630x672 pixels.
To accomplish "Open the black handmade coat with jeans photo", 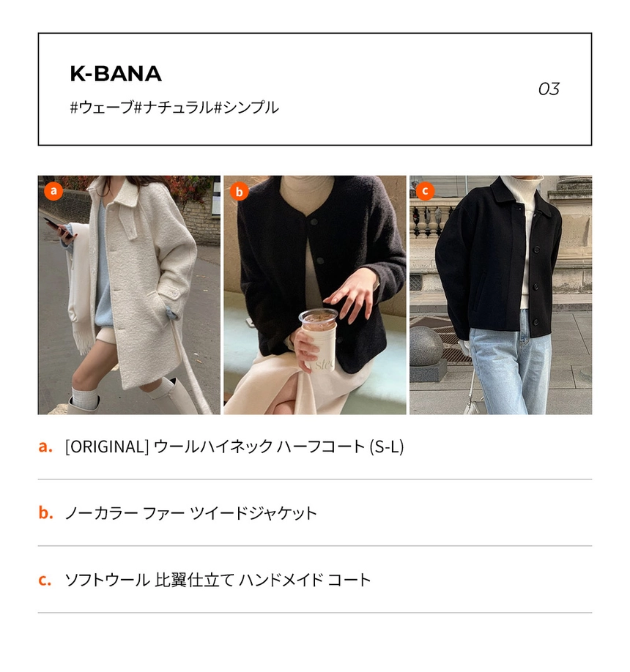I will tap(500, 295).
